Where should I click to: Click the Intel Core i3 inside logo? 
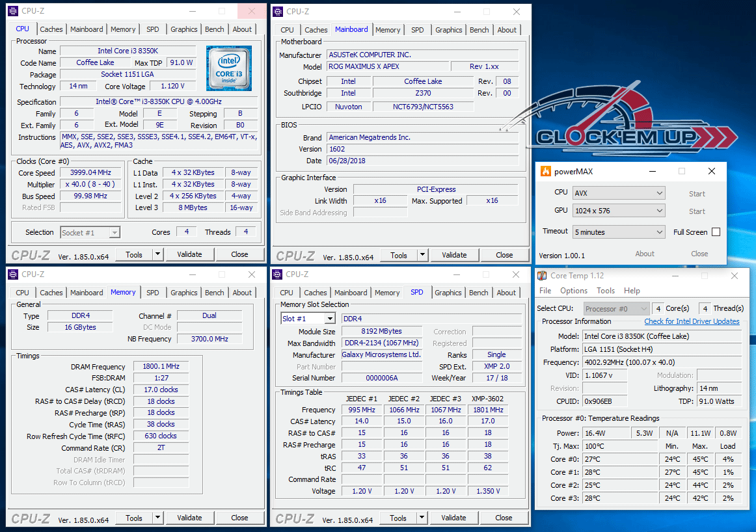click(229, 68)
